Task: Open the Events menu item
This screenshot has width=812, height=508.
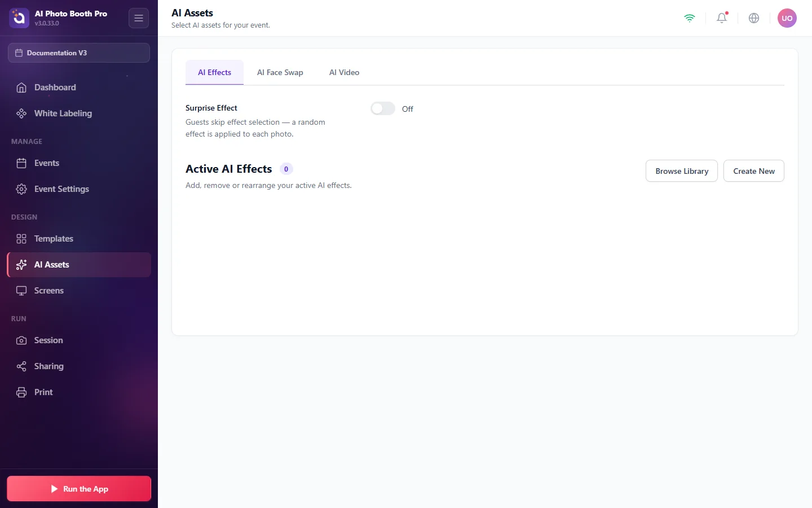Action: pyautogui.click(x=79, y=163)
